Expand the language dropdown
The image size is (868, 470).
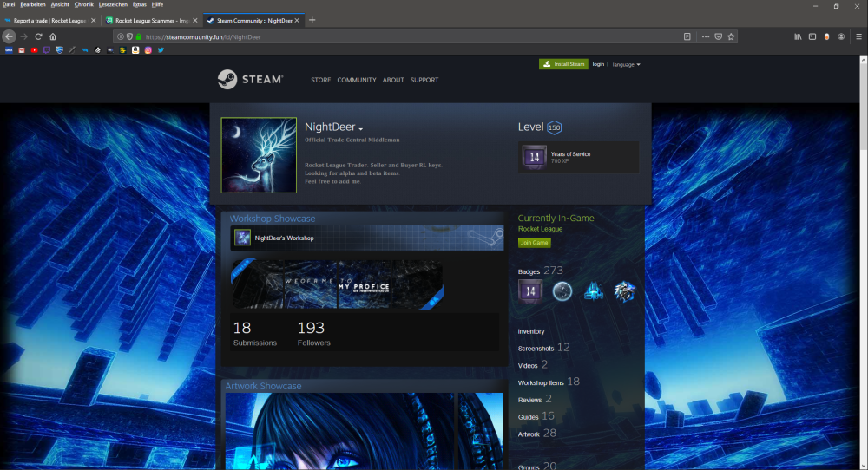(x=626, y=65)
